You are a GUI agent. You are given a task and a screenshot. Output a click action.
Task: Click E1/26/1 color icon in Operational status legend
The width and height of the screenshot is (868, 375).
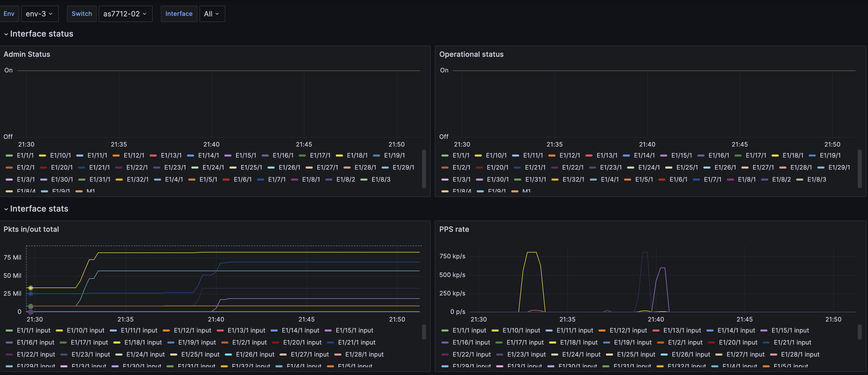click(x=707, y=168)
